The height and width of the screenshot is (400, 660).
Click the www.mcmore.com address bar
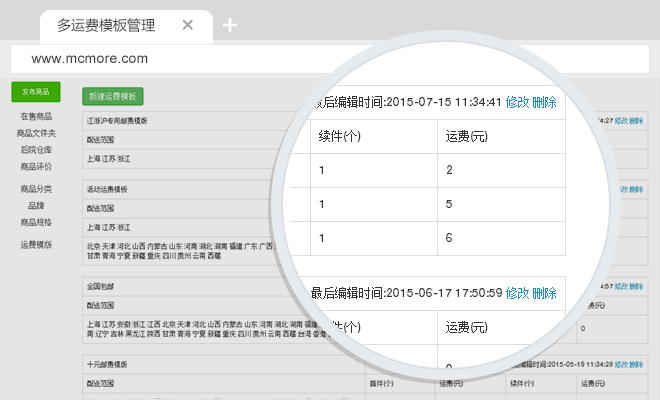coord(330,59)
